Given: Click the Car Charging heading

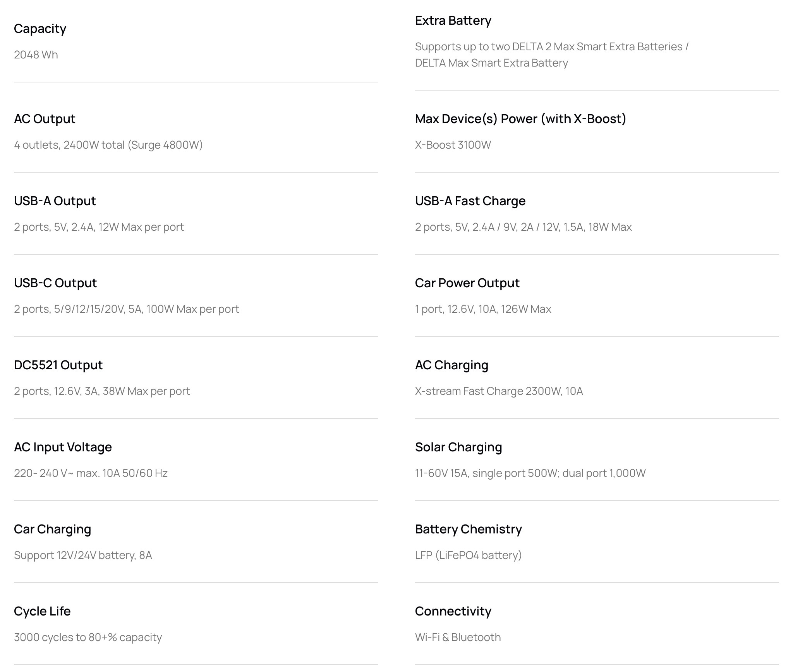Looking at the screenshot, I should (52, 529).
